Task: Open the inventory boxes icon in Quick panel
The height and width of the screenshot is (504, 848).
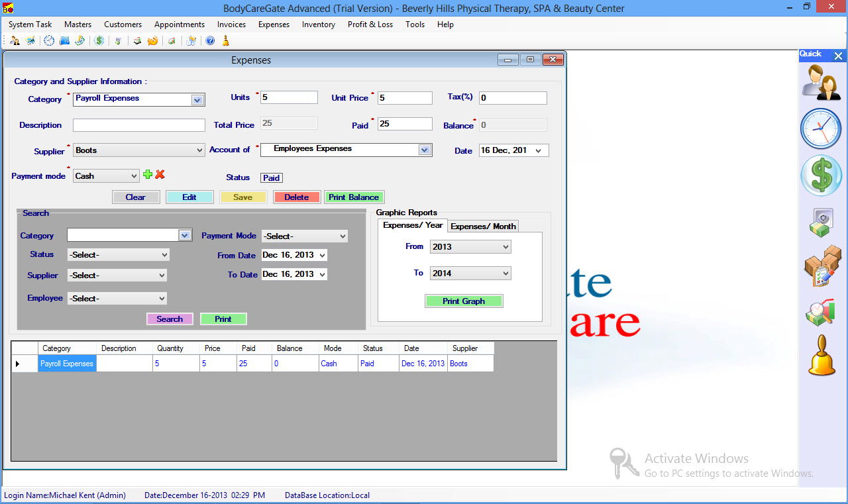Action: (x=821, y=266)
